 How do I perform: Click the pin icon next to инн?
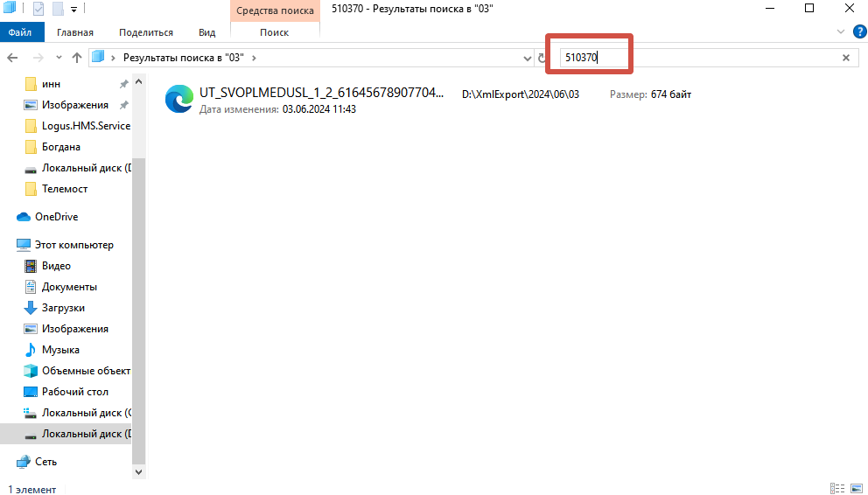point(123,84)
